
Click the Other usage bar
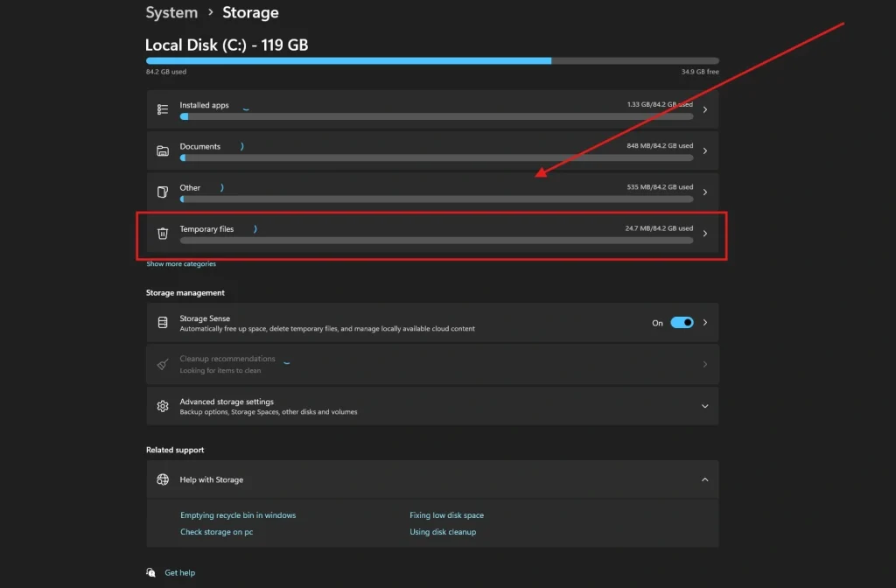pos(437,199)
